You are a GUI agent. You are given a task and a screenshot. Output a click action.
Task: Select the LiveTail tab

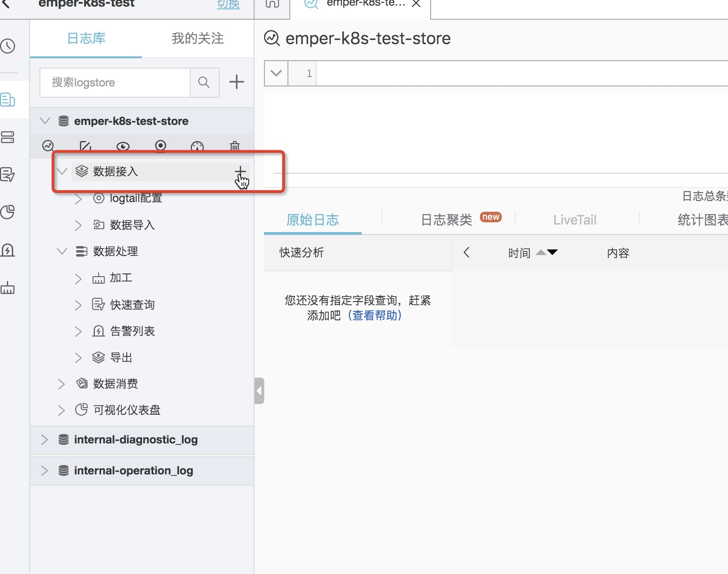[575, 220]
